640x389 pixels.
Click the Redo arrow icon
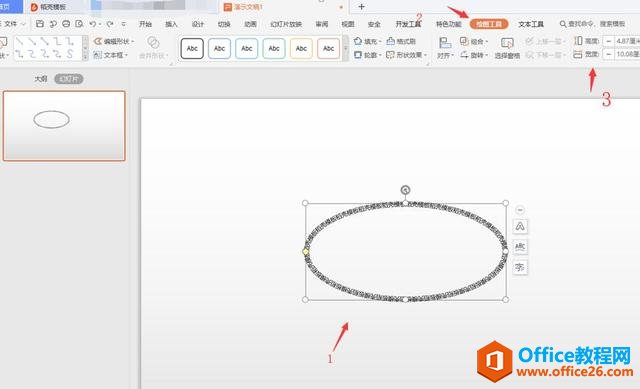(x=109, y=24)
